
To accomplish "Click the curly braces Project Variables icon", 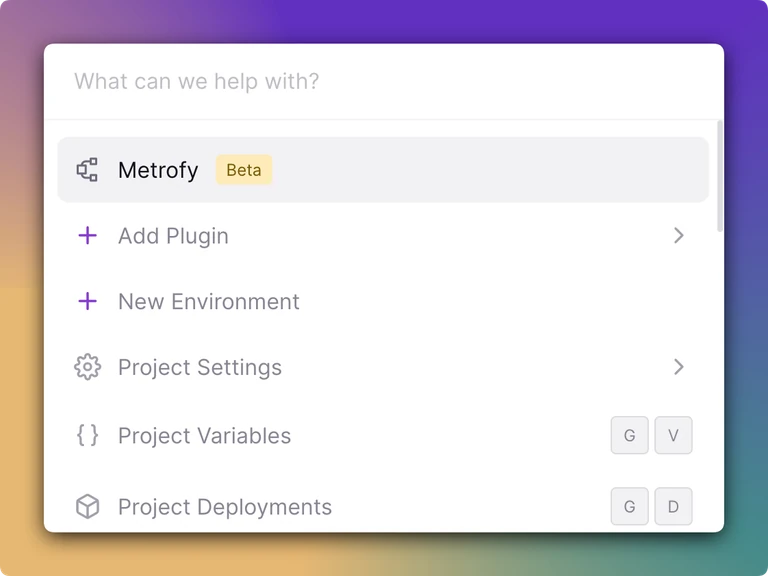I will coord(88,435).
